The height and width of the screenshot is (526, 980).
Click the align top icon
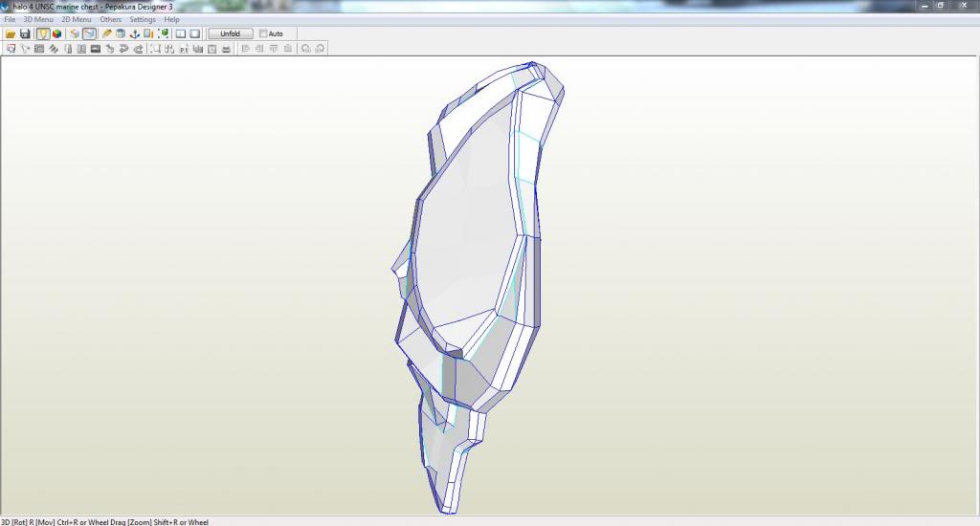click(274, 49)
